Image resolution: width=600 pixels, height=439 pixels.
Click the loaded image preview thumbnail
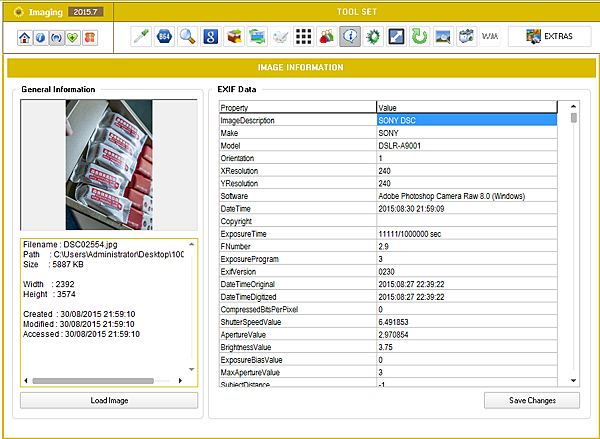point(109,165)
